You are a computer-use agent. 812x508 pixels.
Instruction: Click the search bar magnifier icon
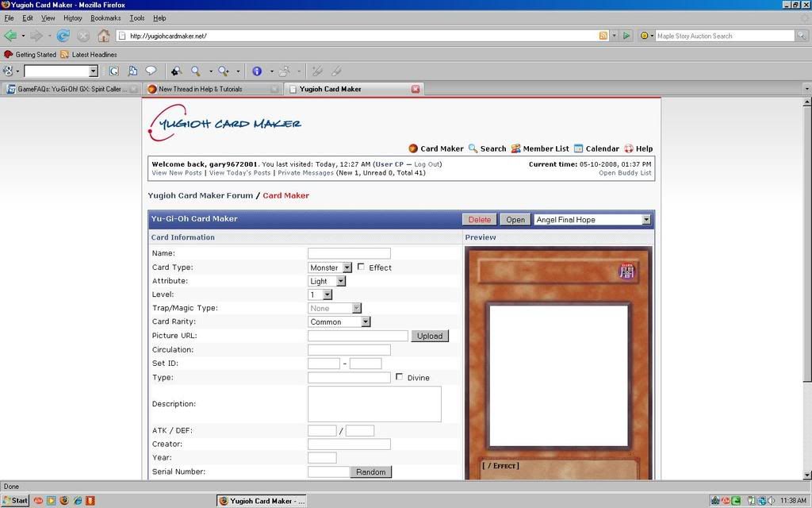point(802,36)
